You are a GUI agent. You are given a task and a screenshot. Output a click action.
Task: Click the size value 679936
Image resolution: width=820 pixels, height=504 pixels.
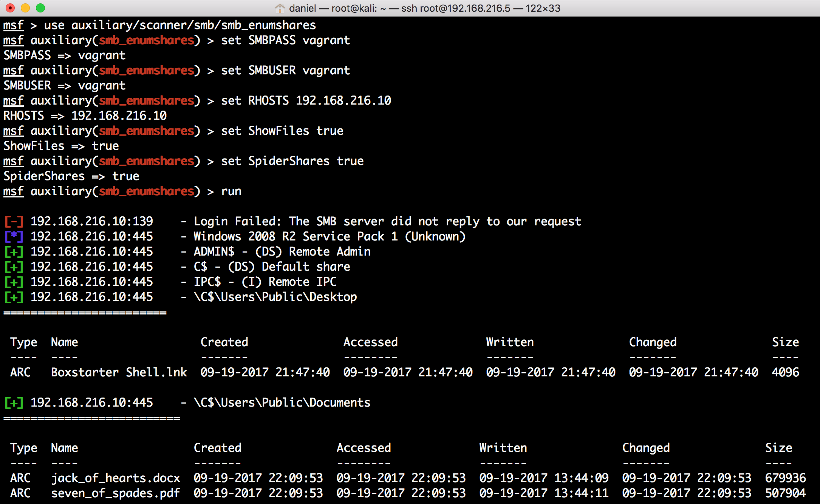[785, 478]
